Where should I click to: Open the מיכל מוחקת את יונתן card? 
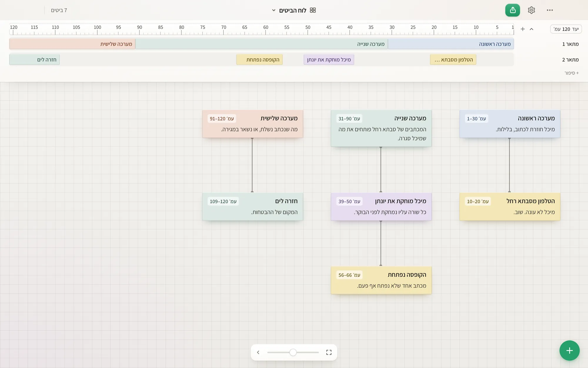(381, 207)
